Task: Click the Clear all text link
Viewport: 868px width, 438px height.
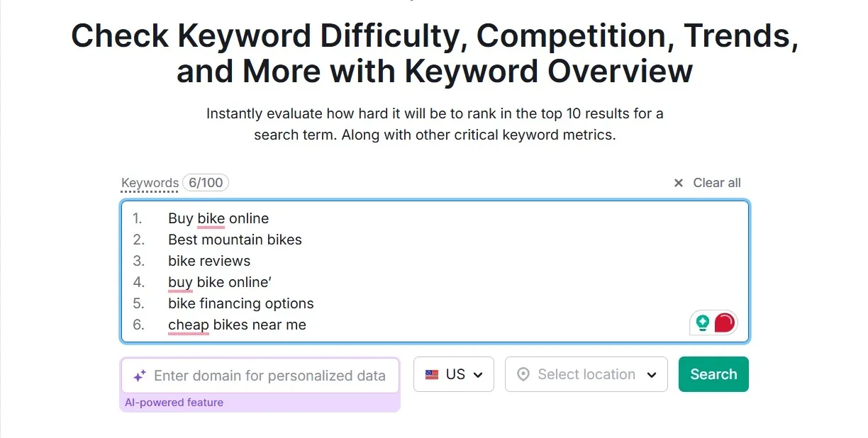Action: point(716,183)
